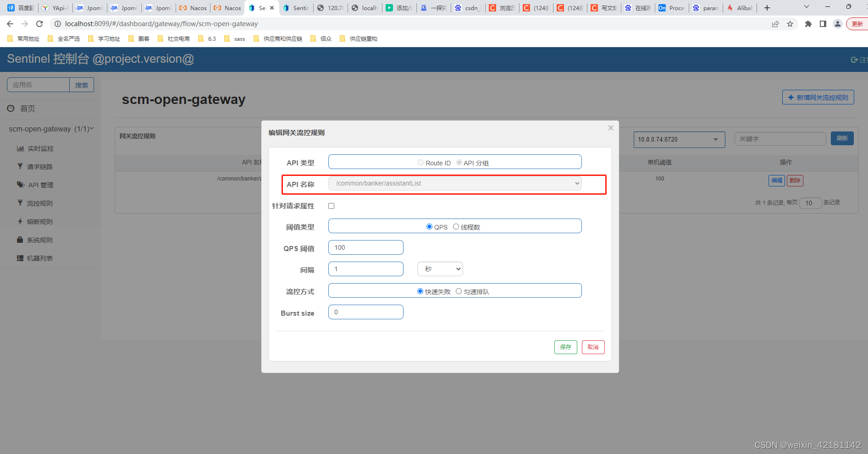Choose the QPS threshold type radio
This screenshot has width=868, height=454.
(x=429, y=227)
